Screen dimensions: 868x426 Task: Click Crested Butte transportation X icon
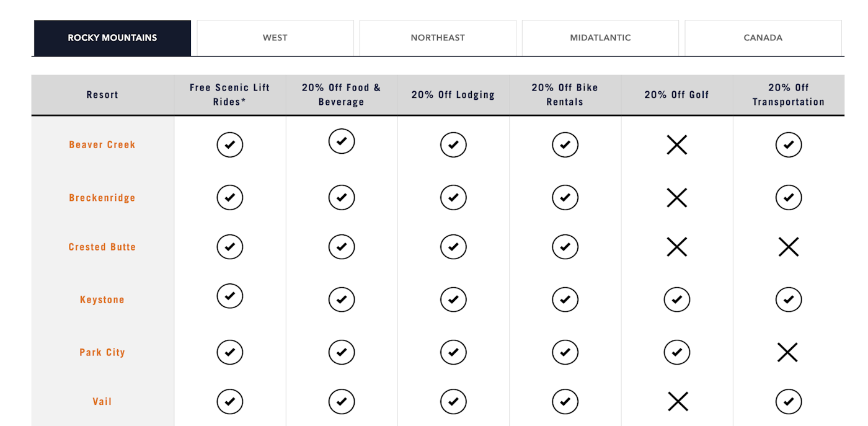pos(788,247)
